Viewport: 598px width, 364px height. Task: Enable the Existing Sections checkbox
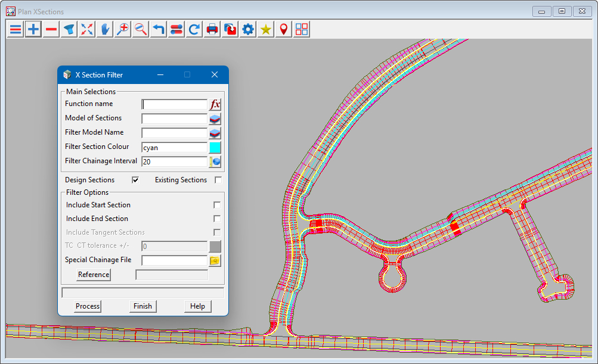218,180
